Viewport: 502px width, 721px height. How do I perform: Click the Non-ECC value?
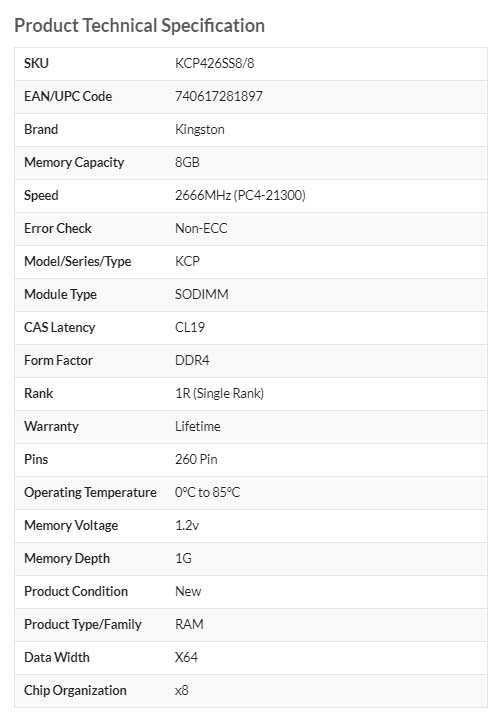click(201, 228)
